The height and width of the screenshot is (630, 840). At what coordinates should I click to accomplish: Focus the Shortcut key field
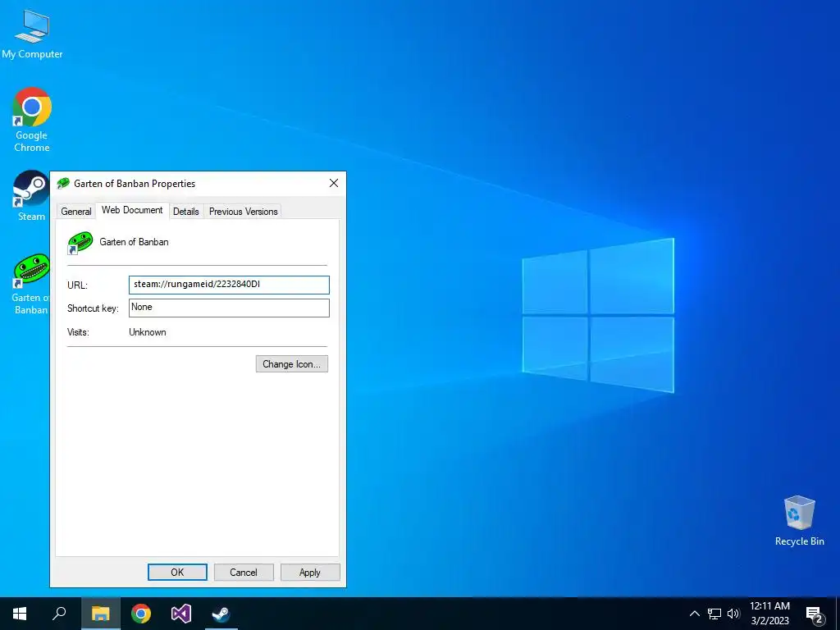coord(229,308)
